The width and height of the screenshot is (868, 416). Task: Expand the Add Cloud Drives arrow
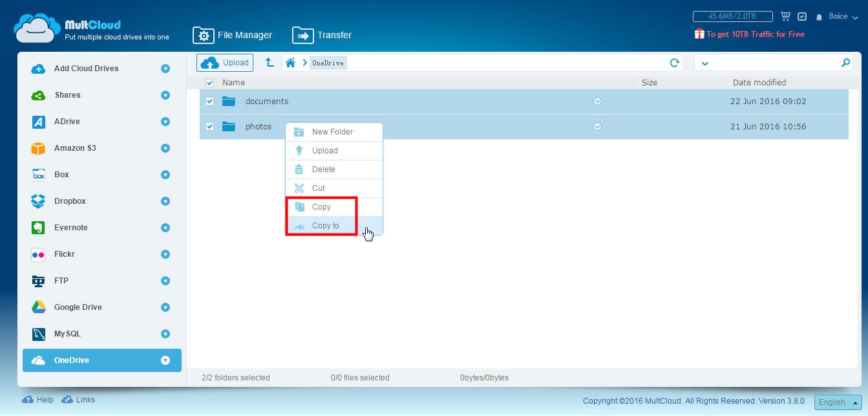(x=165, y=69)
